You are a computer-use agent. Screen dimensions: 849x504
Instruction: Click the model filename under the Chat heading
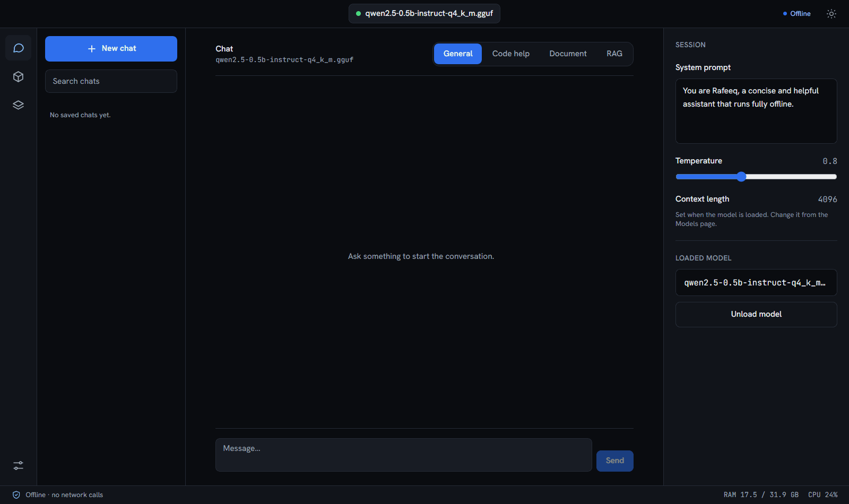tap(284, 60)
